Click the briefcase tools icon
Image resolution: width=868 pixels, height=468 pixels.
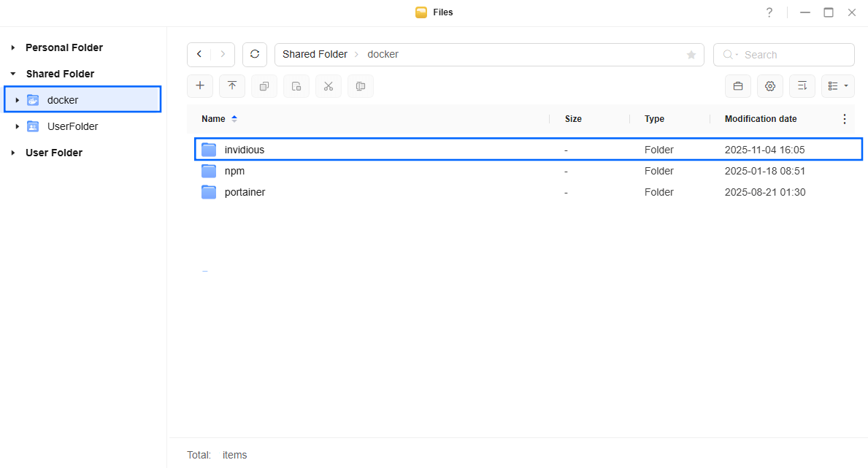point(737,86)
